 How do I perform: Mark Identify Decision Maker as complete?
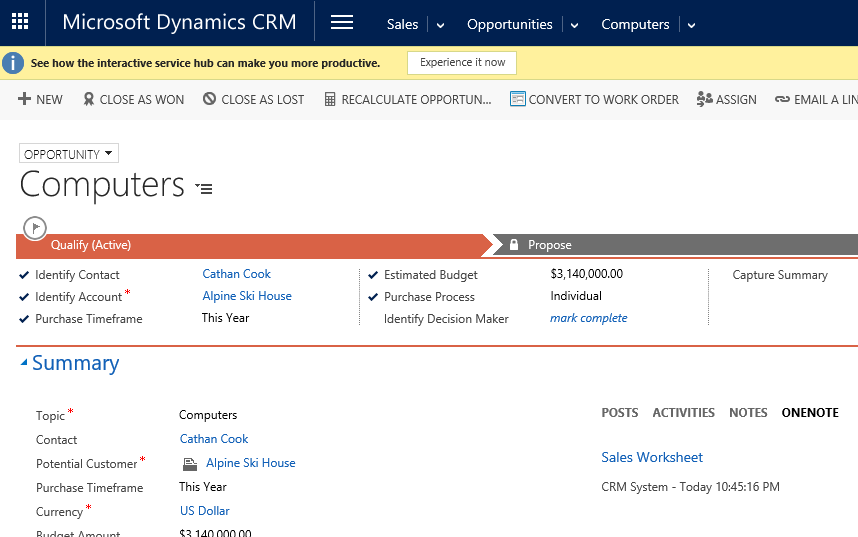[x=589, y=318]
